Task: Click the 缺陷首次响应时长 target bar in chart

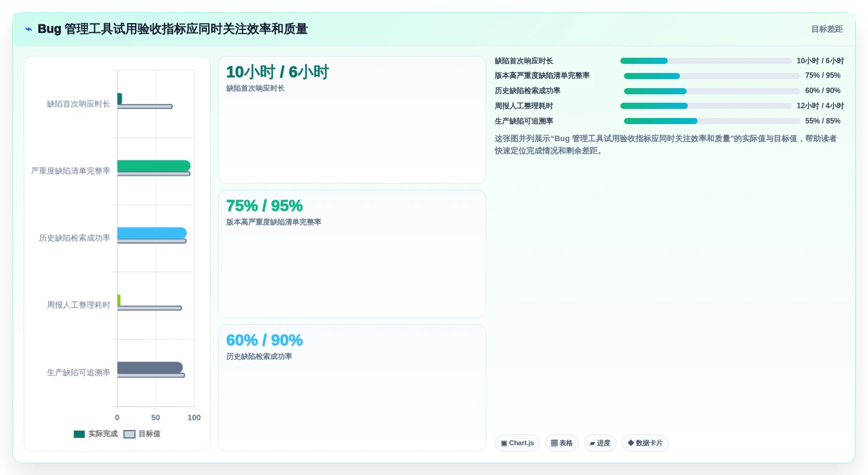Action: click(145, 106)
